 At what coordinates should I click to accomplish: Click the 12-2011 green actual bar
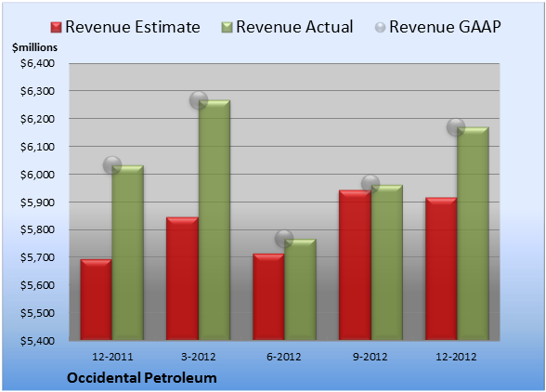pos(128,253)
